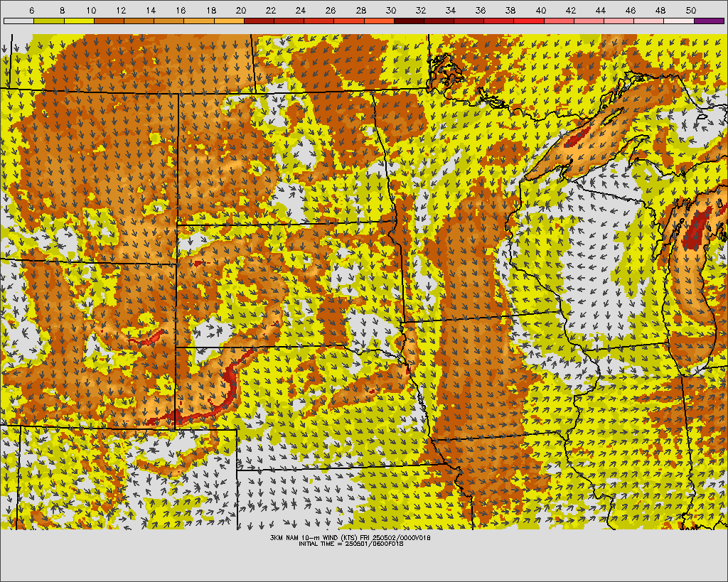Screen dimensions: 728x582
Task: Select the legend label 12
Action: 121,10
